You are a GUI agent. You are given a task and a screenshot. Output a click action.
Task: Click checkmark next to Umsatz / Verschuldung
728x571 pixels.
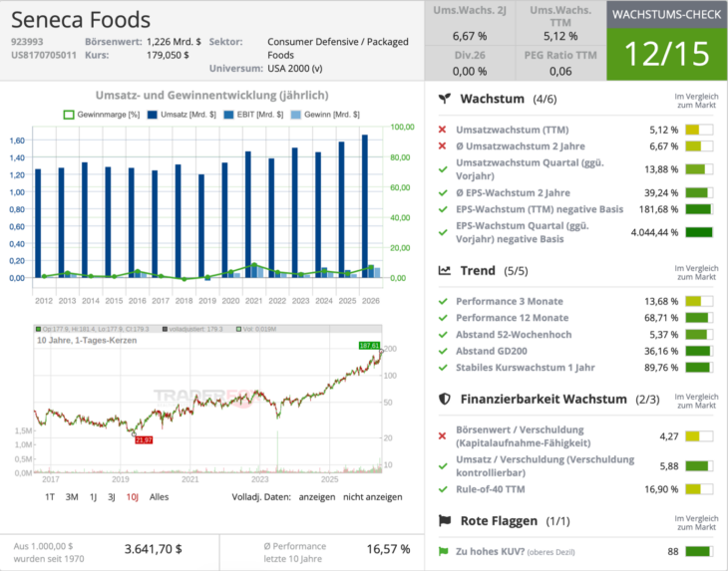(443, 466)
